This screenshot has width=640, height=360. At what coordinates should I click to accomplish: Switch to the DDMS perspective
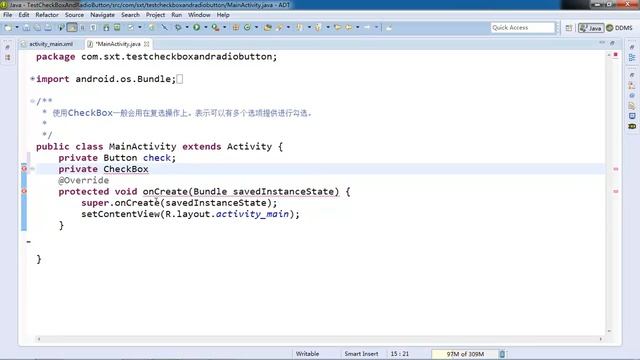(x=620, y=28)
